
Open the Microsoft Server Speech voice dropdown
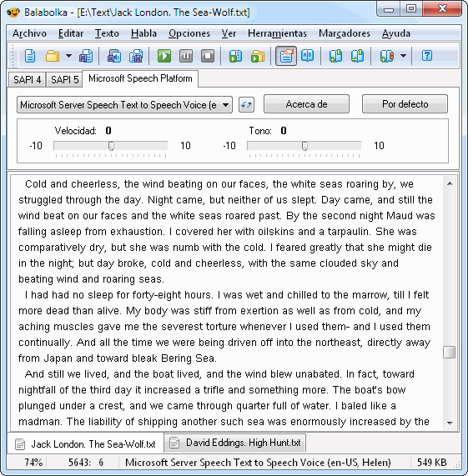[x=124, y=105]
